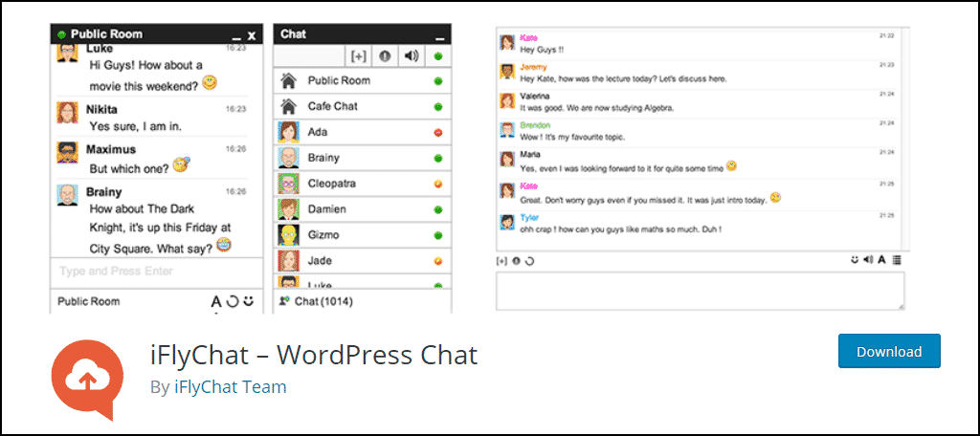Screen dimensions: 980x436
Task: Click Nikita's name in Public Room
Action: [x=101, y=109]
